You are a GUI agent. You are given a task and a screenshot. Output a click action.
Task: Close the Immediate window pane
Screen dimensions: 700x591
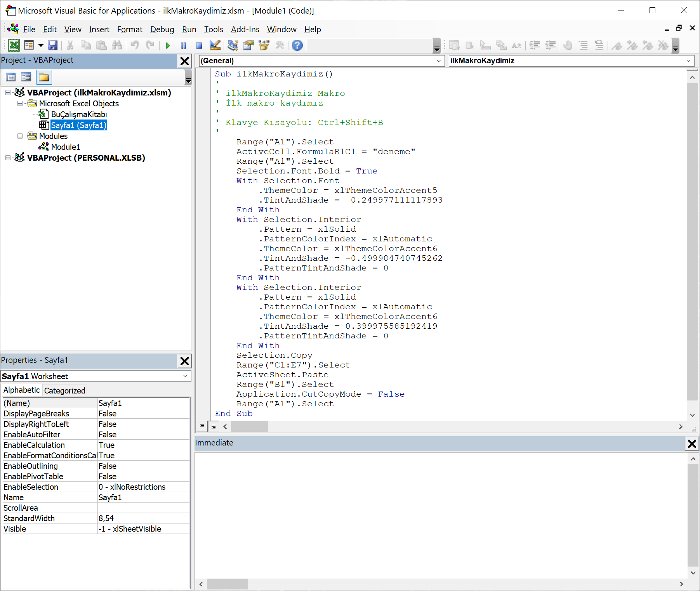tap(691, 444)
